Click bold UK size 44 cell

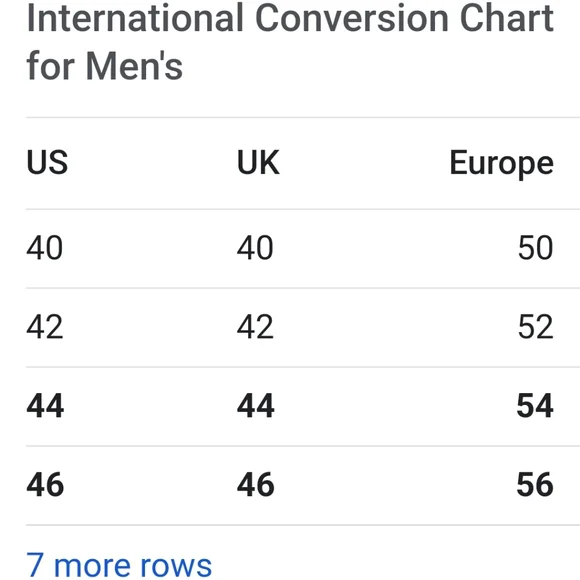tap(256, 406)
